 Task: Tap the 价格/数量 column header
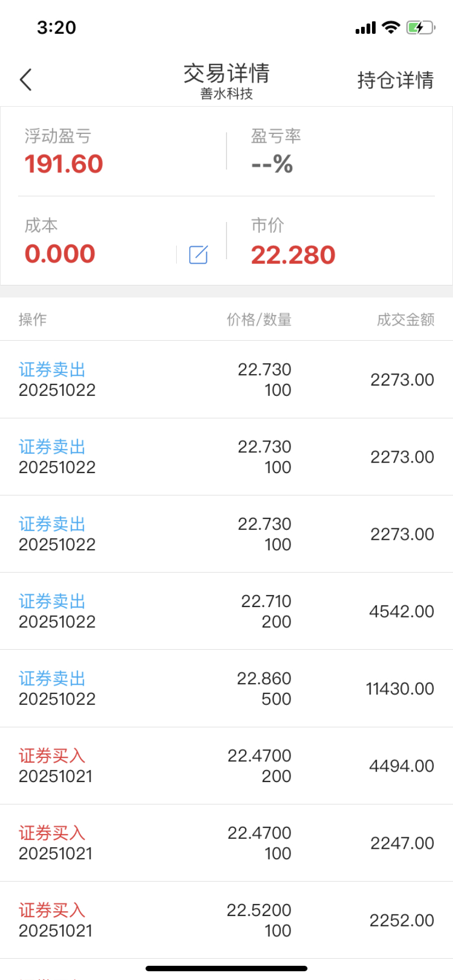(259, 319)
